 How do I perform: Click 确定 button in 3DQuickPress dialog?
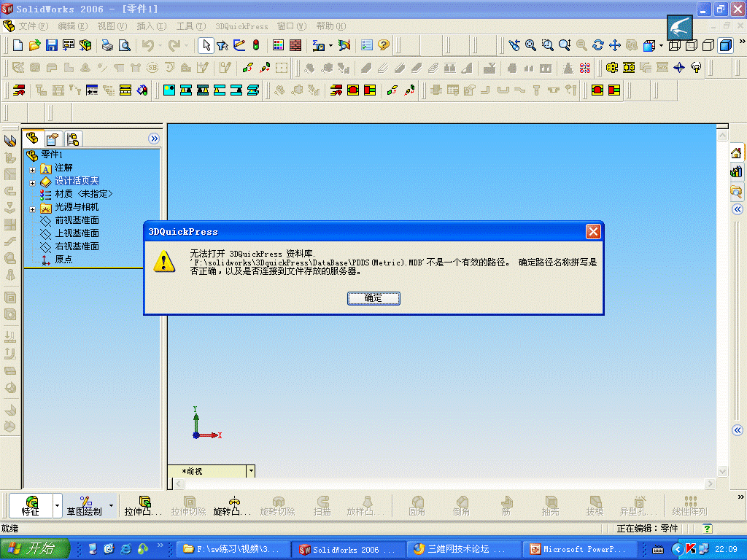tap(373, 298)
